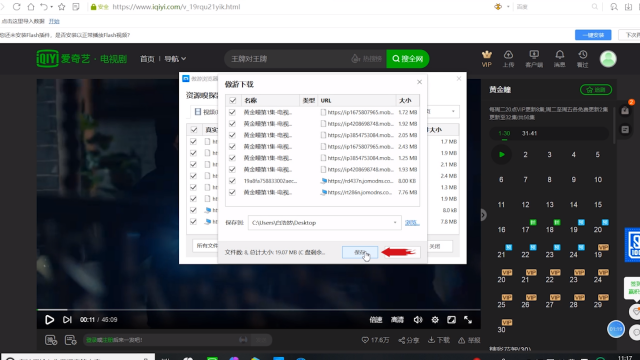Click the video progress bar

click(258, 310)
